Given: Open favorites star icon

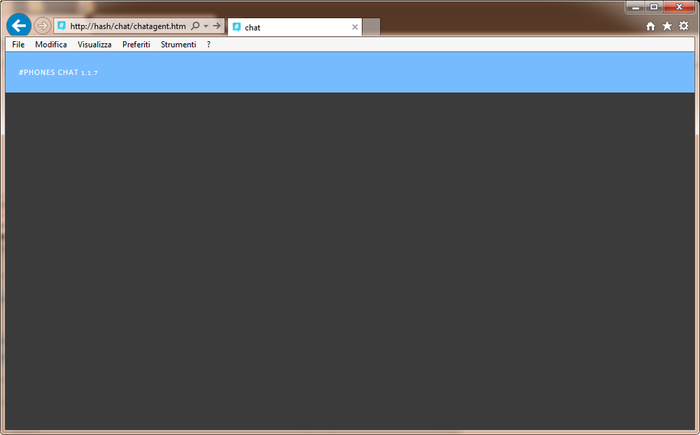Looking at the screenshot, I should pos(667,26).
